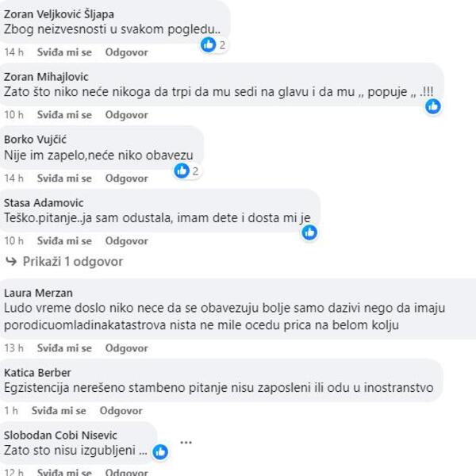This screenshot has height=476, width=476.
Task: Click like reaction icon on Borko Vujčić's comment
Action: click(182, 170)
